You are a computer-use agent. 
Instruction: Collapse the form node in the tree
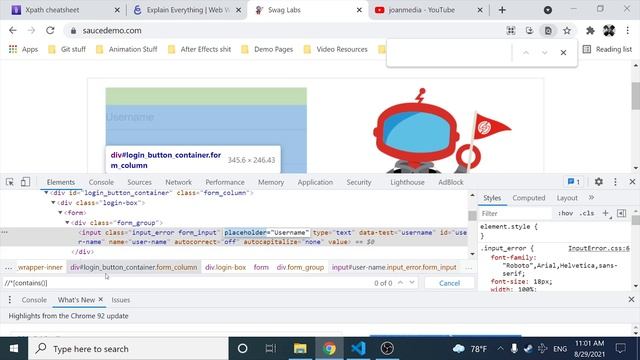coord(60,213)
